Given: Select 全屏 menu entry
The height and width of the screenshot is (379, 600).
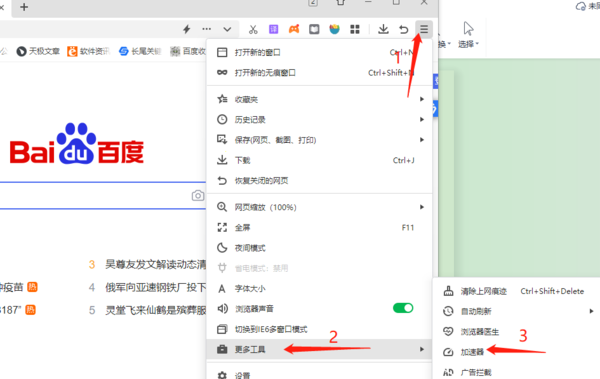Looking at the screenshot, I should [320, 227].
